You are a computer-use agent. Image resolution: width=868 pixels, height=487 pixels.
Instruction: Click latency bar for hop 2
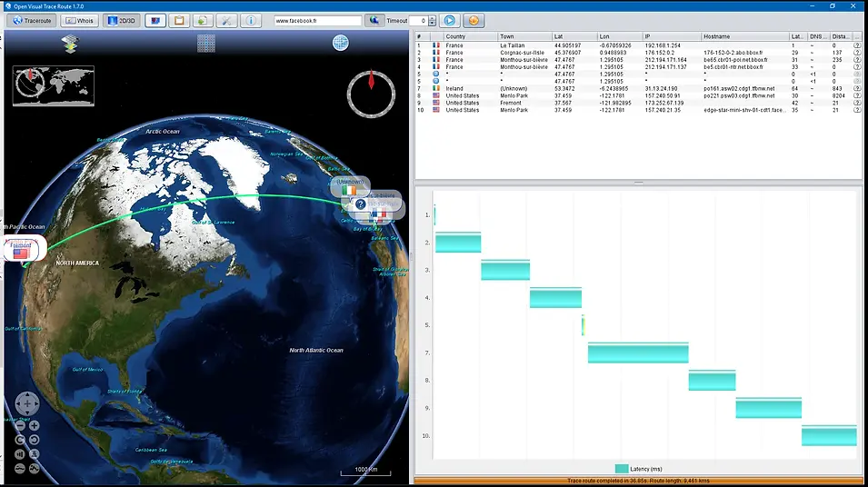[x=458, y=243]
